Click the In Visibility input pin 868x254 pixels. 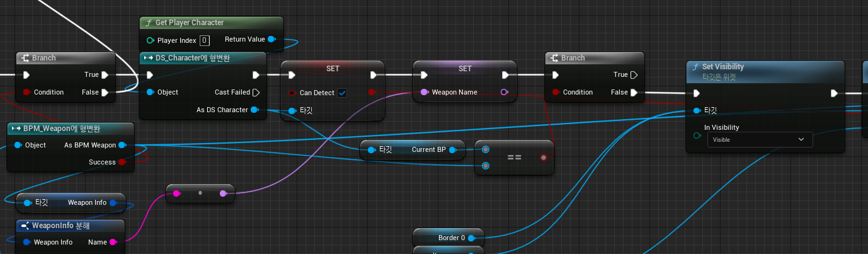pyautogui.click(x=696, y=136)
